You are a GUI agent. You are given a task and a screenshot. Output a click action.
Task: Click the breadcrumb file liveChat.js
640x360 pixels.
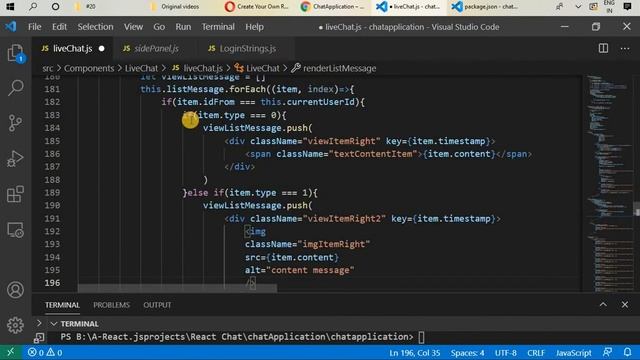[198, 68]
